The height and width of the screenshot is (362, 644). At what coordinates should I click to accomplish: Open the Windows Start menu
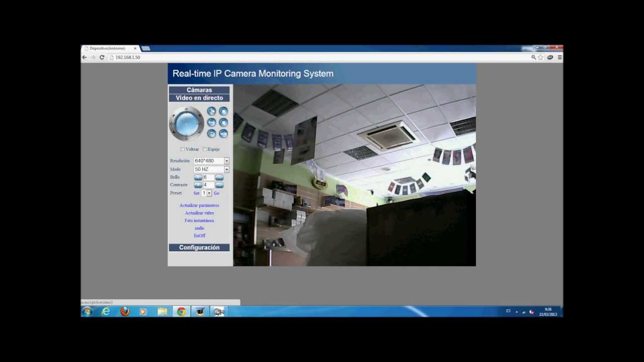tap(87, 312)
